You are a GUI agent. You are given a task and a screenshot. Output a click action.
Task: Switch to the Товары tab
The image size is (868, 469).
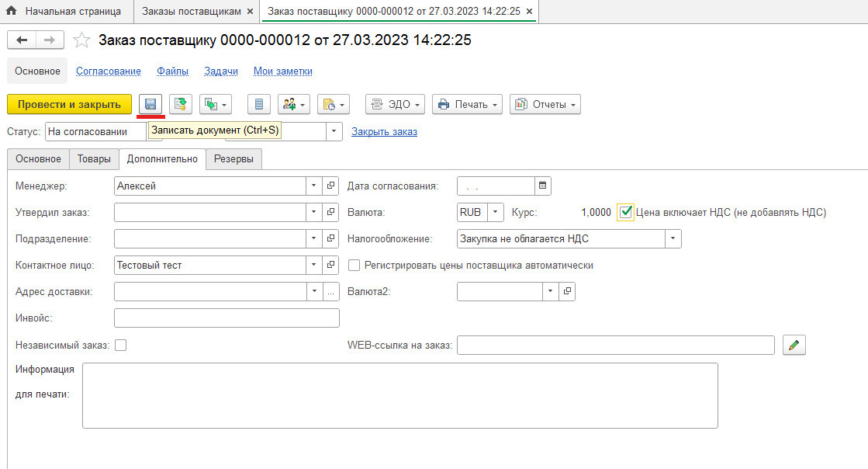pyautogui.click(x=93, y=158)
